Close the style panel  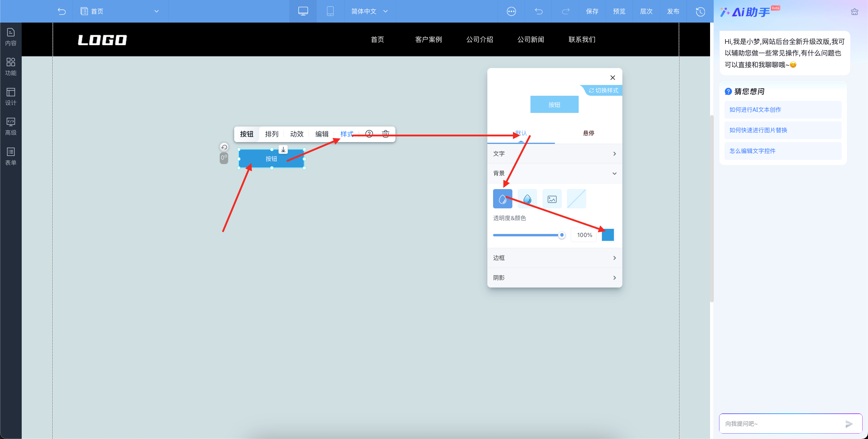click(613, 77)
